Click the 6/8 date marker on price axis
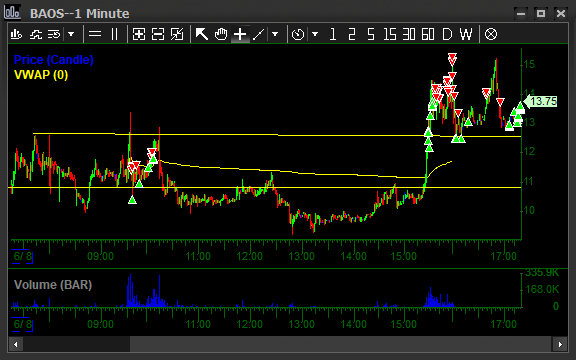Viewport: 576px width, 360px height. click(x=22, y=256)
